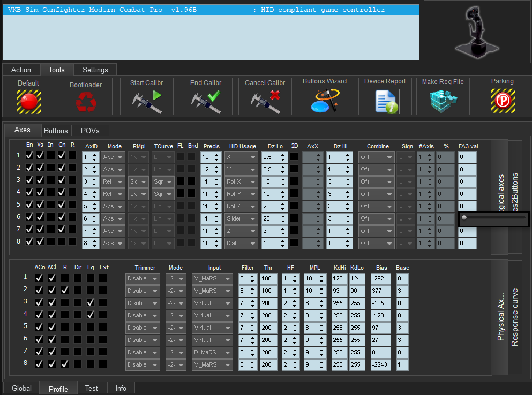Activate the Parking icon
The height and width of the screenshot is (395, 532).
pyautogui.click(x=503, y=101)
